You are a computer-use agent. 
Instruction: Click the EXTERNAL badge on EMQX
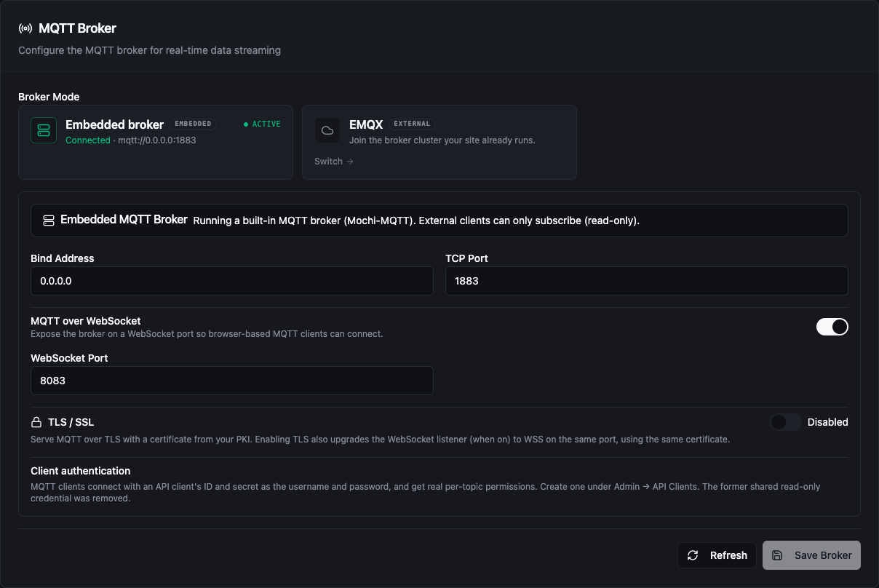(x=412, y=124)
